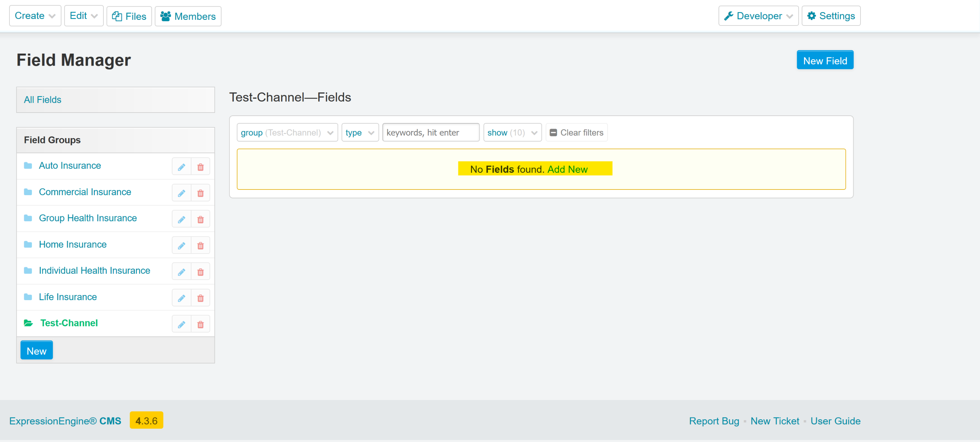
Task: Open the Report Bug link
Action: click(x=714, y=421)
